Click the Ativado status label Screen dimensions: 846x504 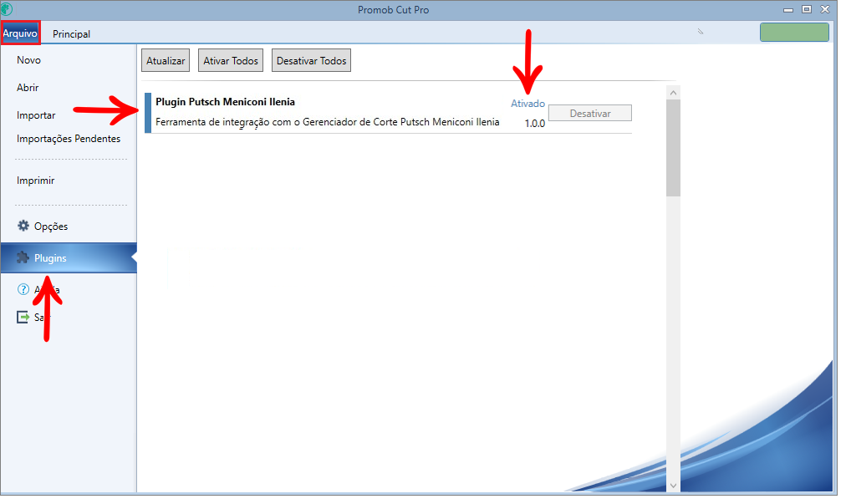click(x=527, y=103)
